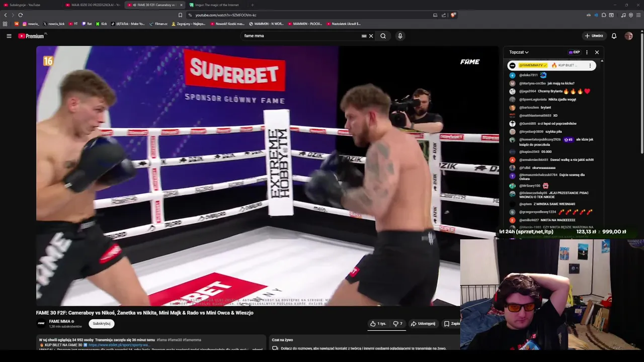This screenshot has height=362, width=644.
Task: Open the Nastolatek Ukradł bookmark
Action: (344, 24)
